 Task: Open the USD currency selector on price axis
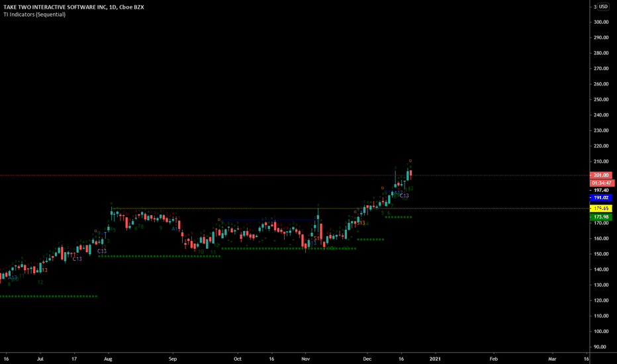pos(603,7)
